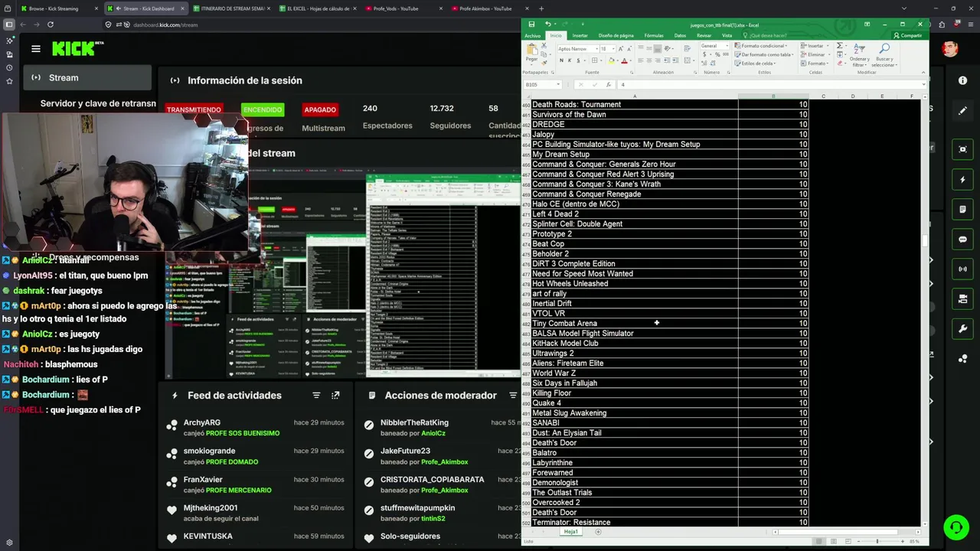Click the ENCENDIDO status button
This screenshot has height=551, width=980.
(263, 109)
